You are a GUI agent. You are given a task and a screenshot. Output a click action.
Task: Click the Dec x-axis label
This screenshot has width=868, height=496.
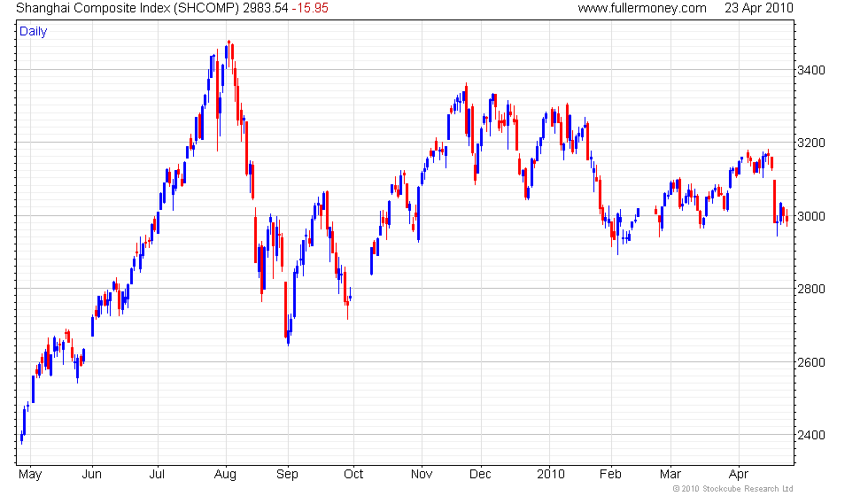click(x=480, y=475)
